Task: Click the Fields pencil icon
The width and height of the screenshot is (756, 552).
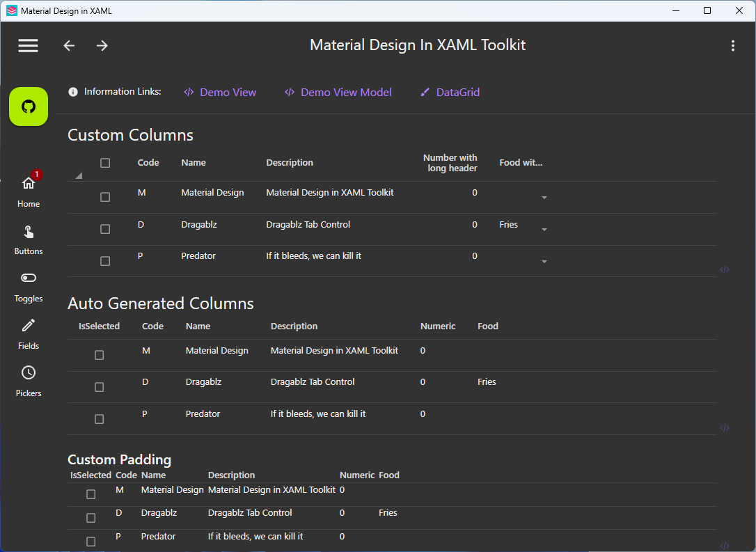Action: [29, 325]
